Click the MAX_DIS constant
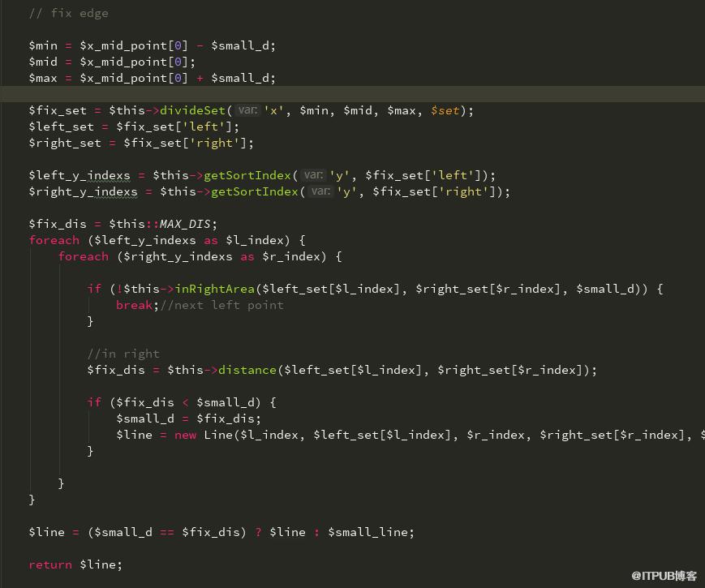The width and height of the screenshot is (705, 588). click(x=185, y=224)
